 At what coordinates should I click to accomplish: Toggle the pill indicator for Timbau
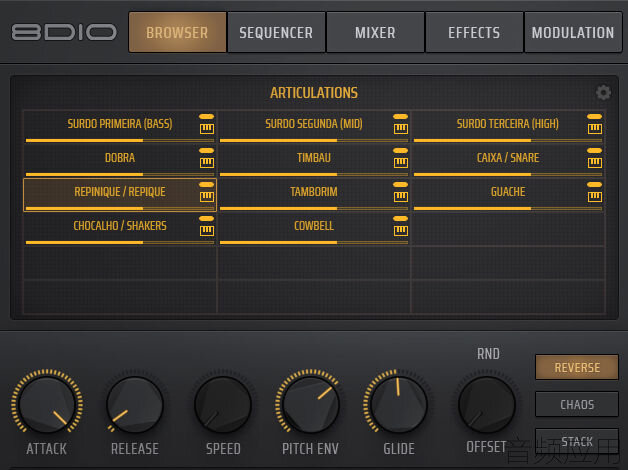click(401, 151)
